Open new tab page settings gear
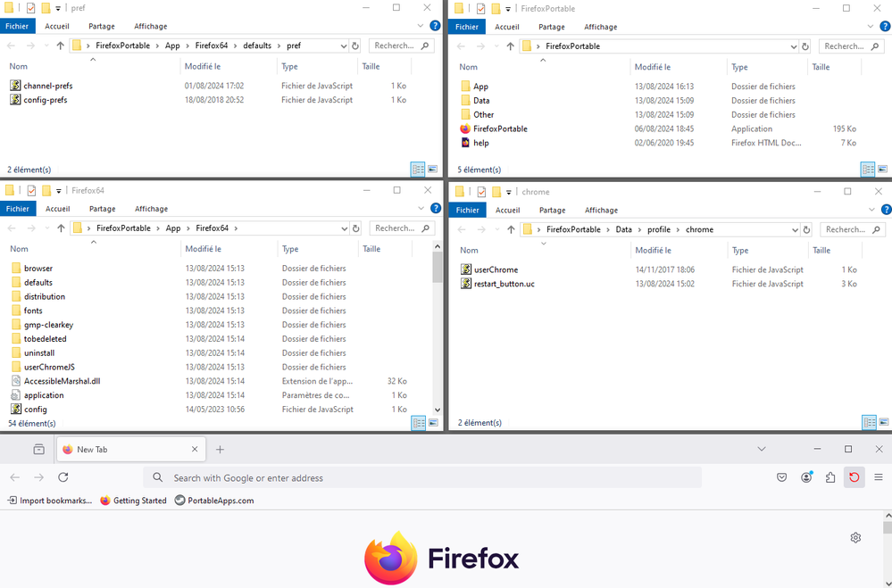Image resolution: width=892 pixels, height=588 pixels. pyautogui.click(x=855, y=537)
